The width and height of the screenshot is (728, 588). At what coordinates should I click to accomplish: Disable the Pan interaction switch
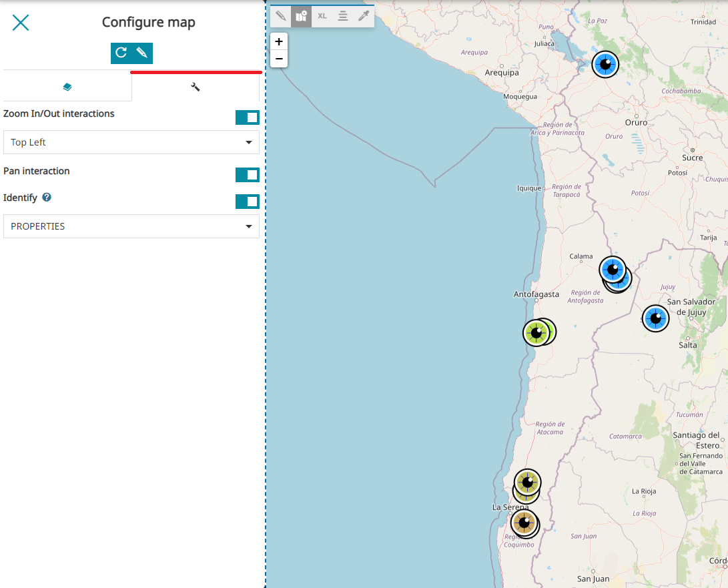click(x=247, y=175)
